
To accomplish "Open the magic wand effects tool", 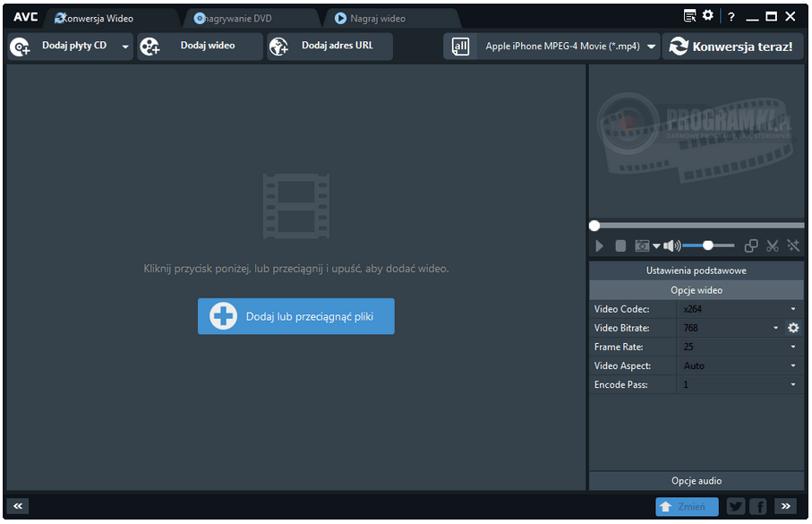I will coord(793,245).
